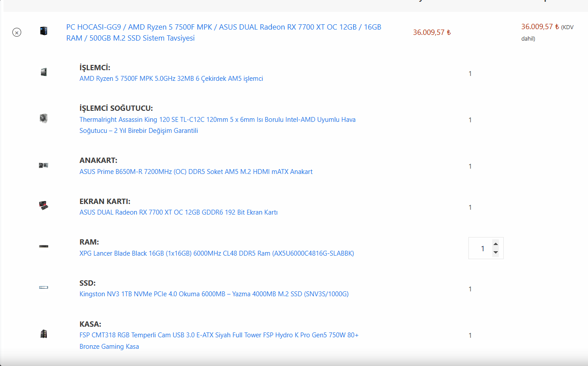The height and width of the screenshot is (366, 588).
Task: Click the unit price 36.009,57 ₺ without KDV note
Action: pos(432,32)
